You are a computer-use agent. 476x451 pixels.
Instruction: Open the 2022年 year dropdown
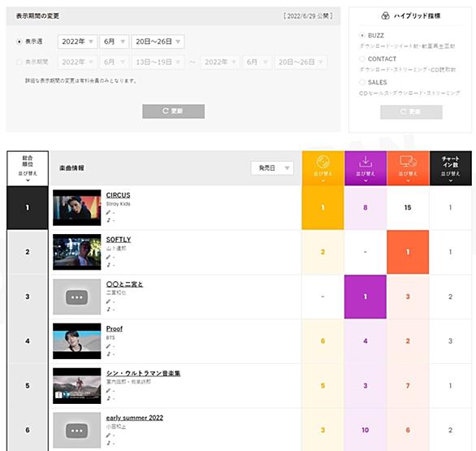[77, 41]
